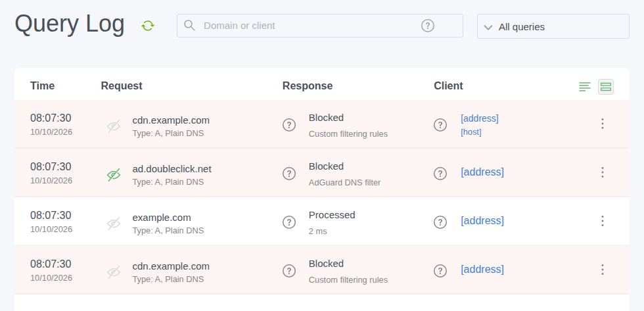The width and height of the screenshot is (644, 311).
Task: Click the Time column header
Action: tap(42, 86)
